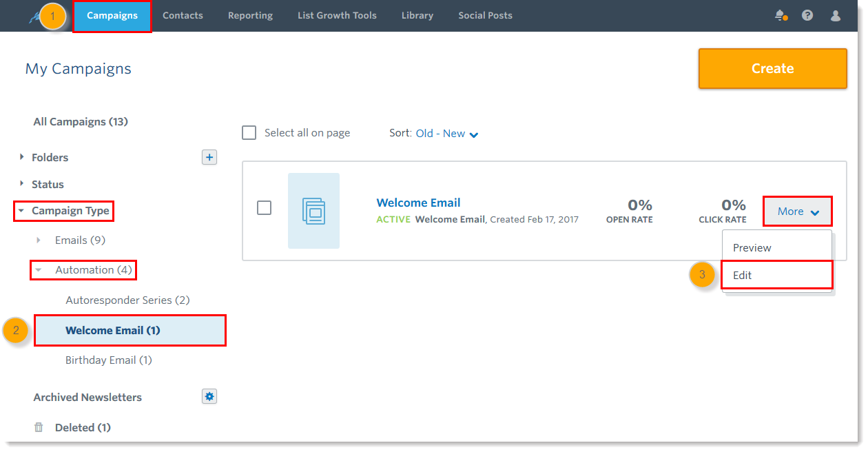Open the user account profile icon
Screen dimensions: 868x452
836,15
